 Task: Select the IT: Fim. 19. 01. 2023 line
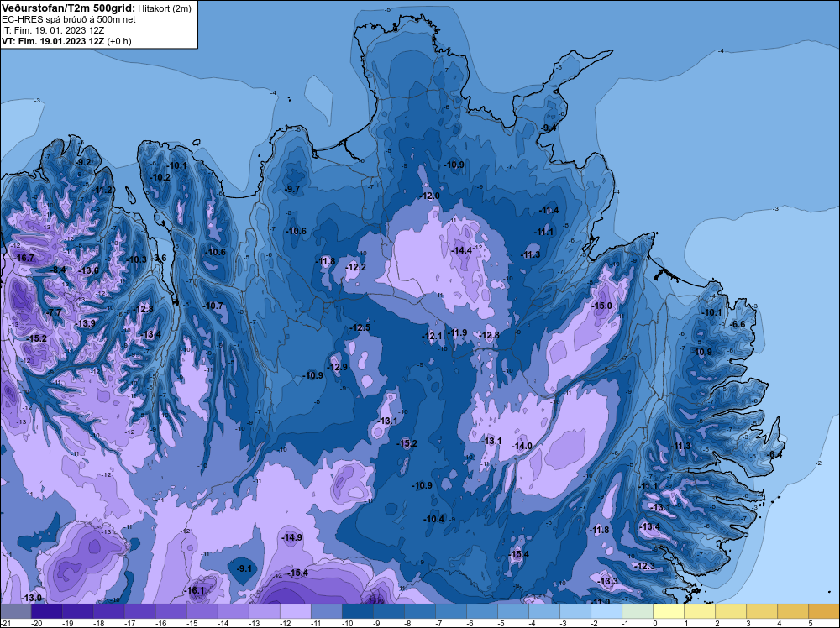click(x=53, y=30)
